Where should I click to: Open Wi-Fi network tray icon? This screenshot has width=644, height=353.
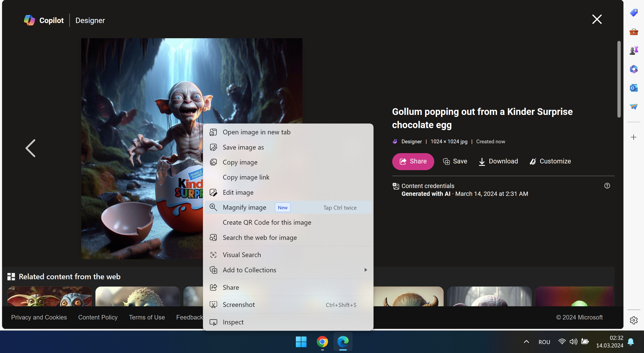coord(562,342)
